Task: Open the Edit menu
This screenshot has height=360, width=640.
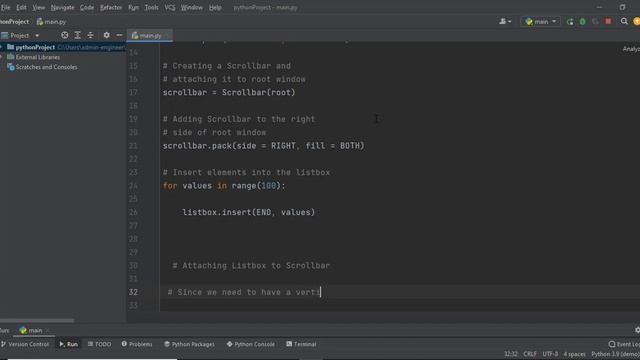Action: (21, 7)
